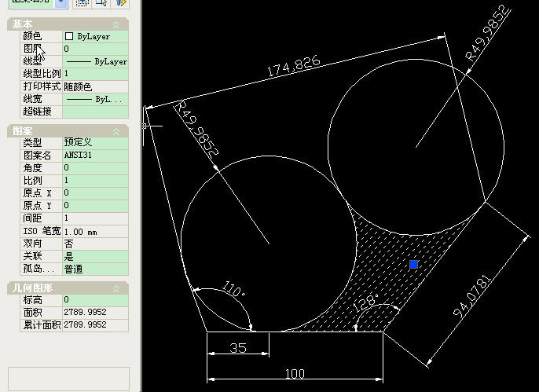Collapse the 几何图形 section with its chevron
The width and height of the screenshot is (539, 392).
point(116,289)
